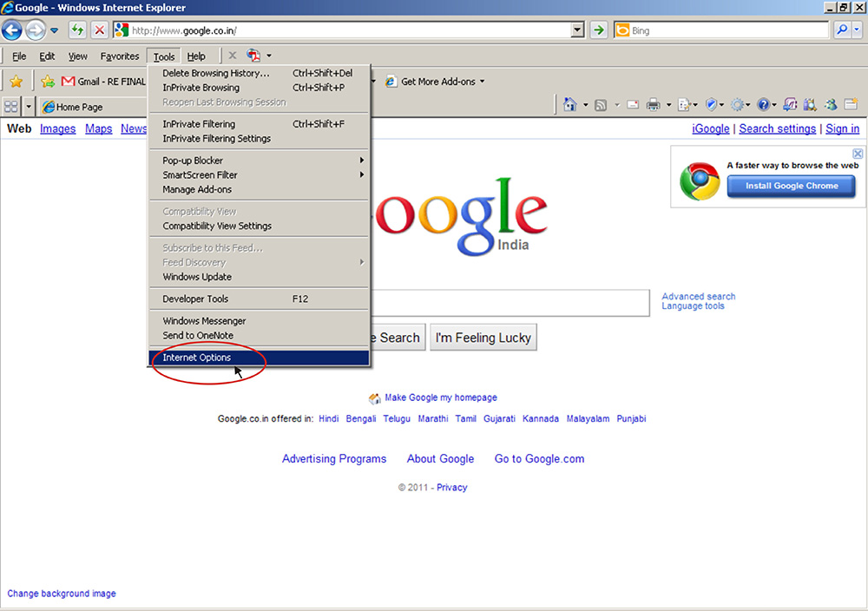Click the Help question mark icon
Screen dimensions: 868x611
click(763, 105)
